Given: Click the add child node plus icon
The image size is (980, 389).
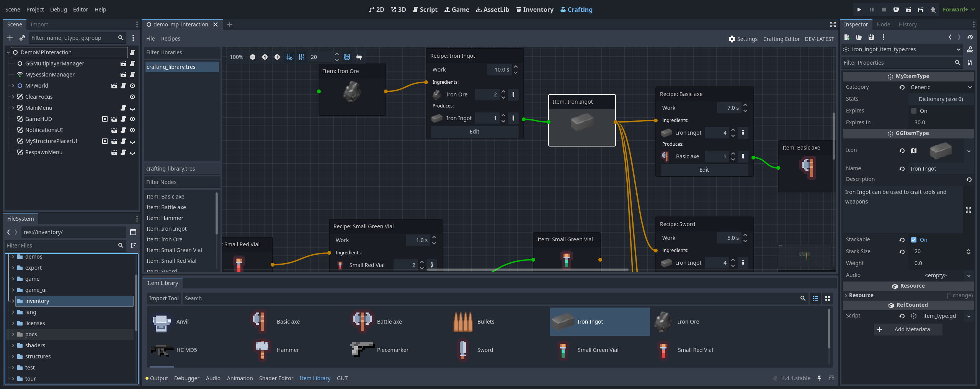Looking at the screenshot, I should (10, 38).
